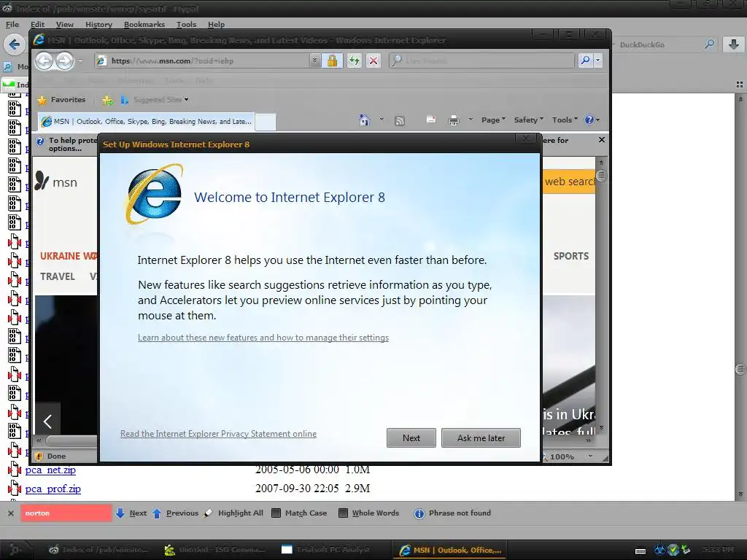Enable Match Case checkbox
Viewport: 747px width, 560px height.
276,513
